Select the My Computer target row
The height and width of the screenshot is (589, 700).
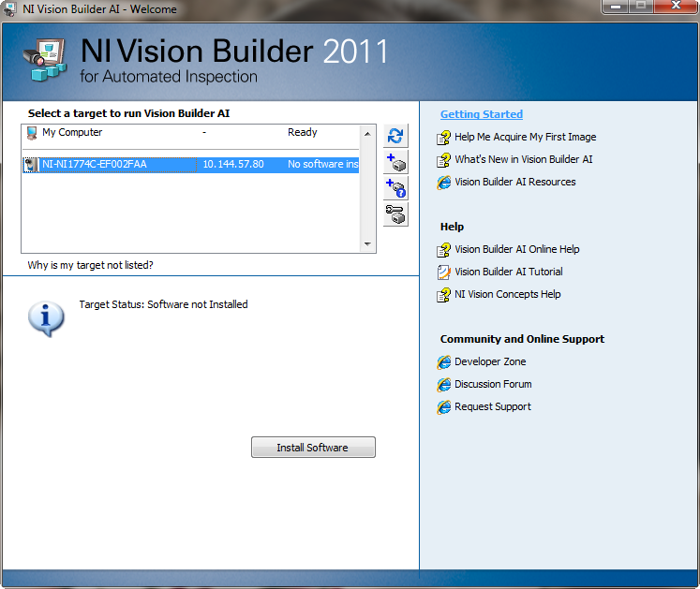(190, 133)
